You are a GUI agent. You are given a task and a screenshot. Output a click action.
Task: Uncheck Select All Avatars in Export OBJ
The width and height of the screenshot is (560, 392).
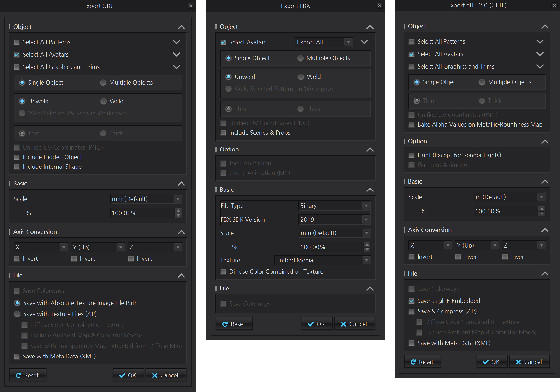tap(17, 55)
